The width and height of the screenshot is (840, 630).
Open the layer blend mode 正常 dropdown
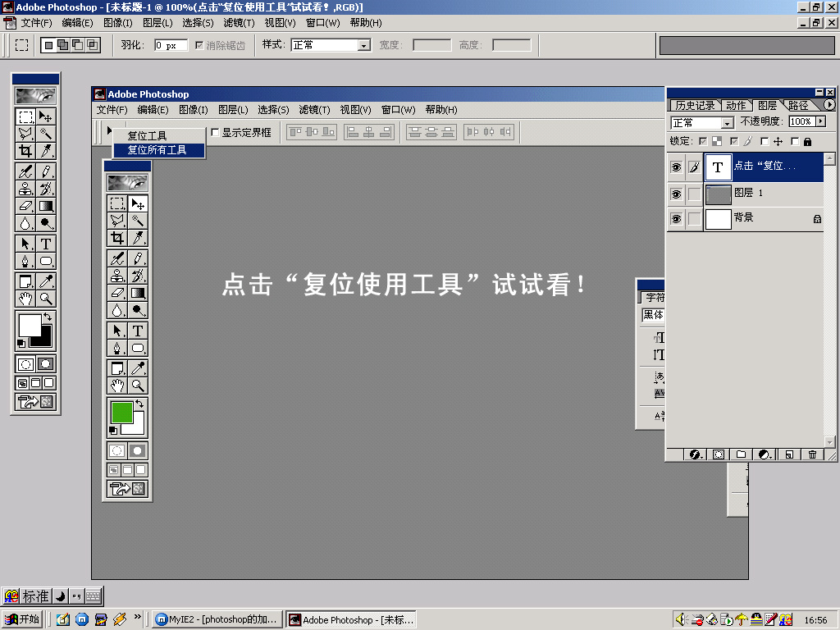tap(727, 123)
